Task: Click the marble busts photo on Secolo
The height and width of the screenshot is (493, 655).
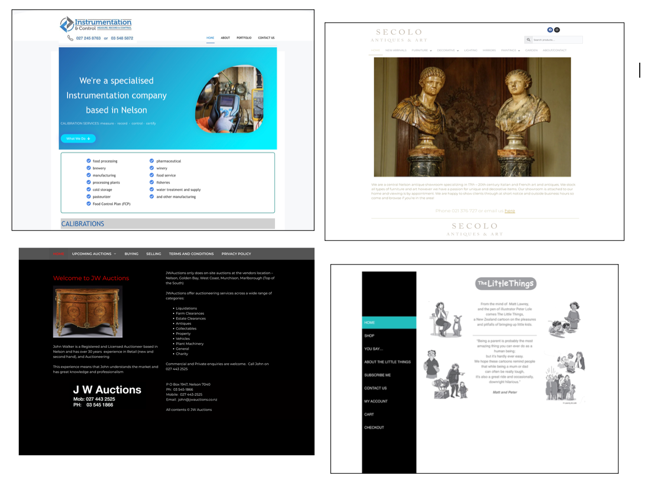Action: coord(471,117)
